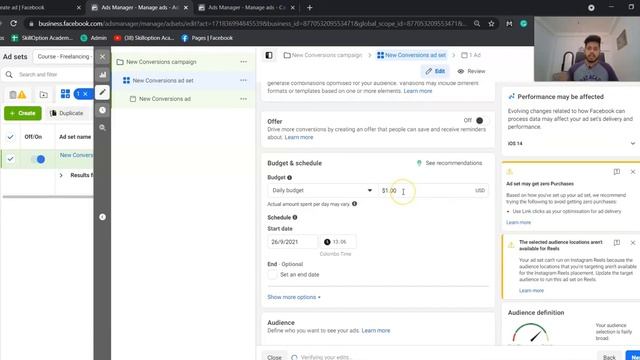Click the round info icon in sidebar
This screenshot has height=360, width=640.
pyautogui.click(x=102, y=217)
